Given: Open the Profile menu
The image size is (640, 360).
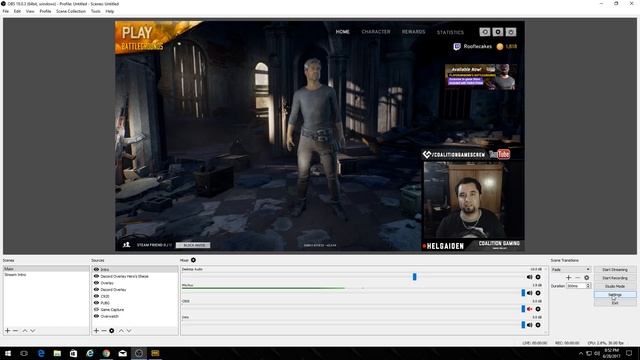Looking at the screenshot, I should click(45, 11).
